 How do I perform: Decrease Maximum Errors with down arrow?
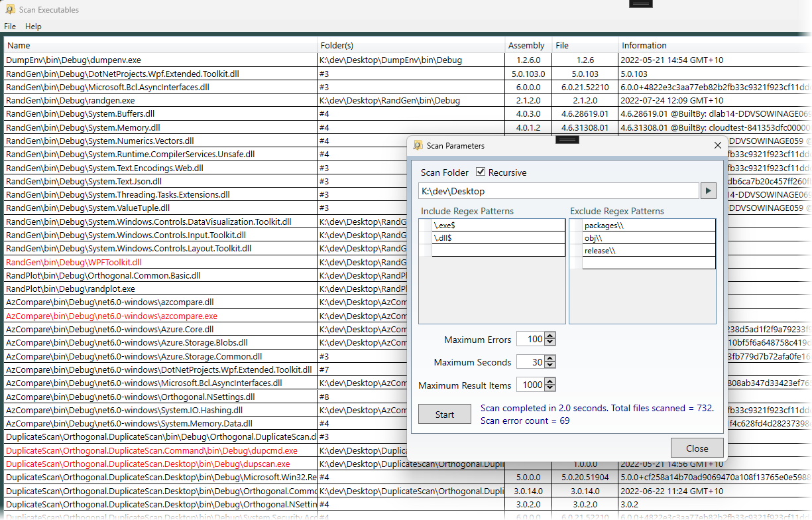coord(550,342)
